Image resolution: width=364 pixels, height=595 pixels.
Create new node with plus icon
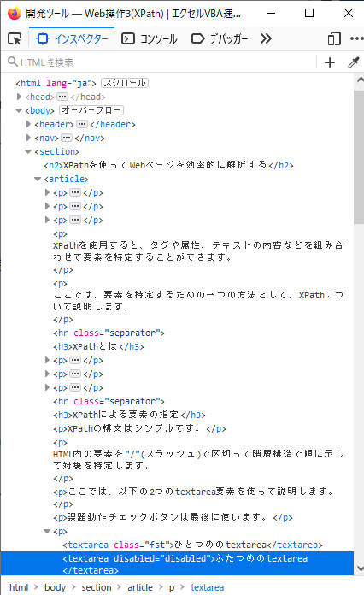(330, 62)
